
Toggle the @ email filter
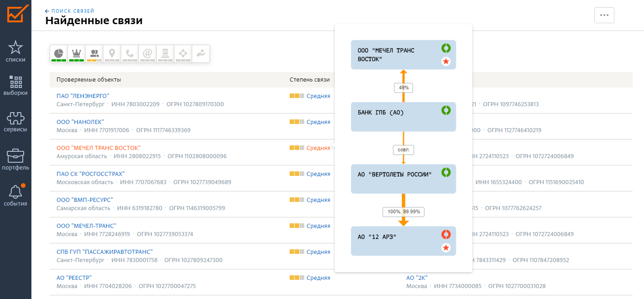148,54
